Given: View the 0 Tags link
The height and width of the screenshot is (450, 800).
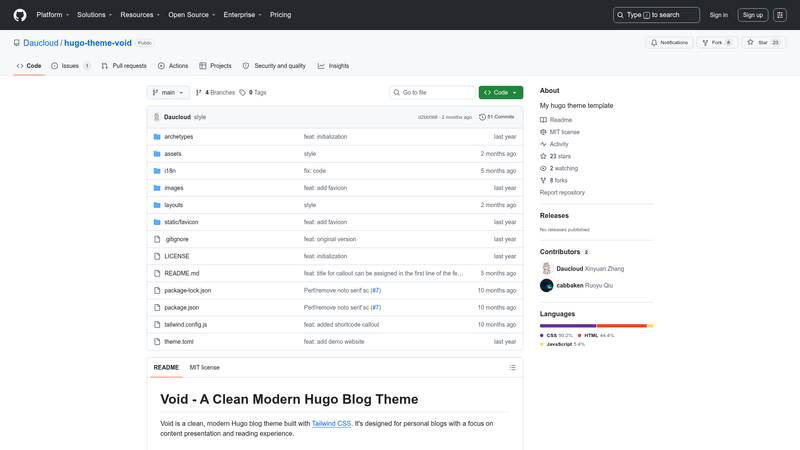Looking at the screenshot, I should [253, 92].
